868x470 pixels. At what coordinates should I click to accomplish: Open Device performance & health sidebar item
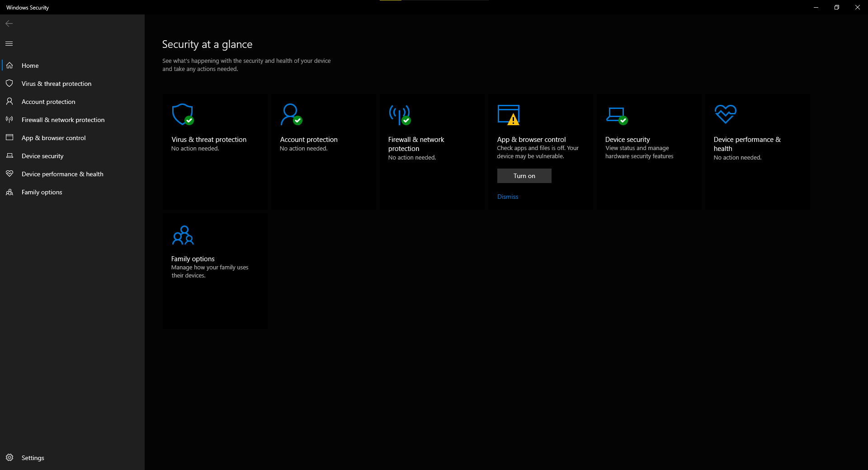pos(62,174)
